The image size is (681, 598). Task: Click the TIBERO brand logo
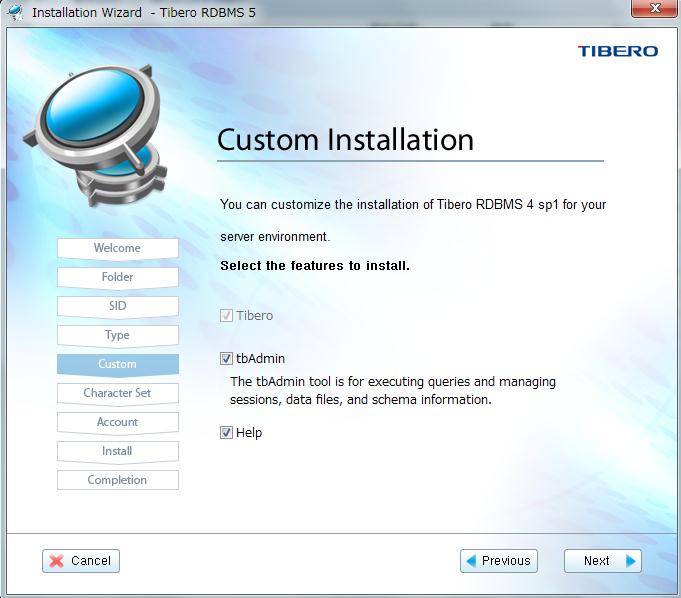point(617,51)
